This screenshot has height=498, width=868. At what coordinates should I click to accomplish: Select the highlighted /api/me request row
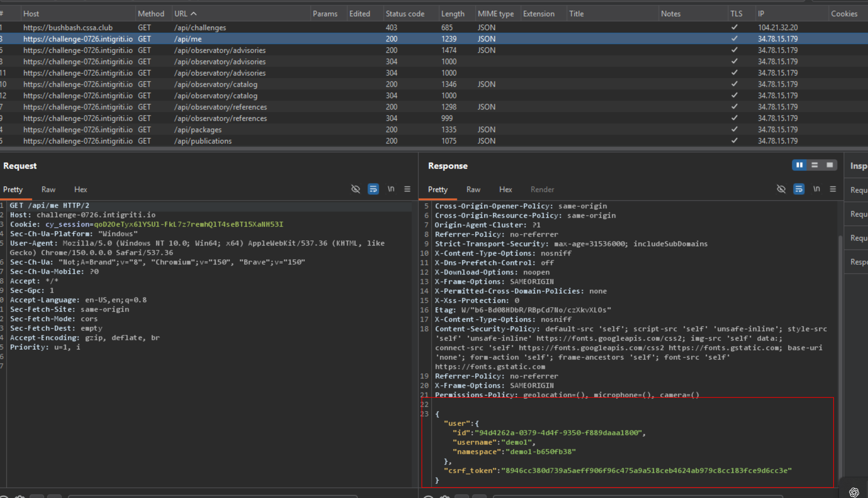click(434, 39)
